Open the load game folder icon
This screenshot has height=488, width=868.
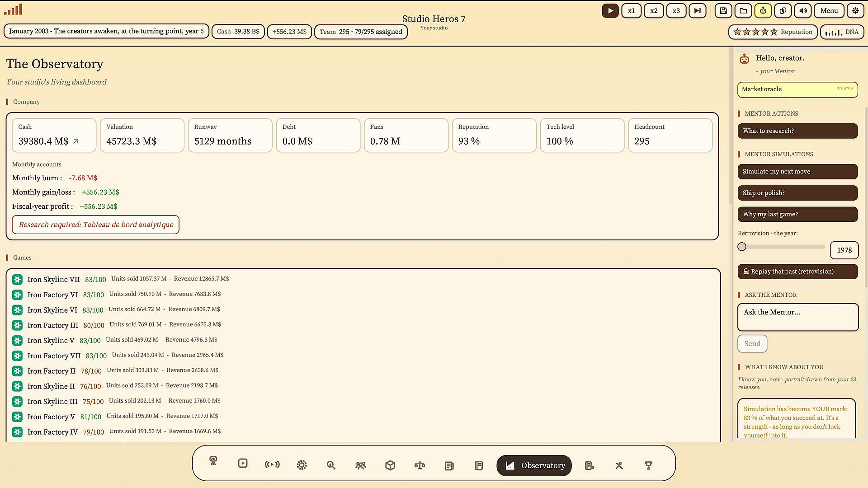click(743, 11)
